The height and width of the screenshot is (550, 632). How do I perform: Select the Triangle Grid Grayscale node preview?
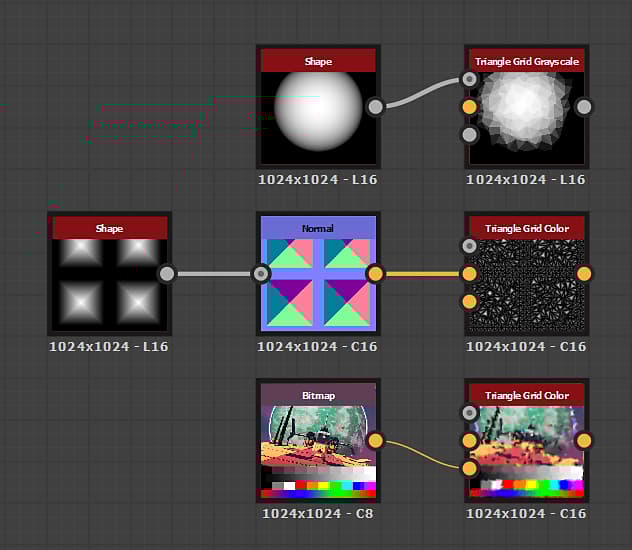pos(527,118)
